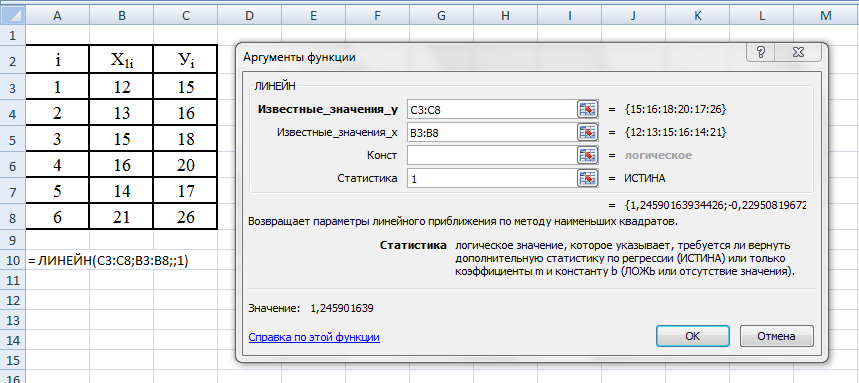859x383 pixels.
Task: Click cell C5 containing 18
Action: coord(186,139)
